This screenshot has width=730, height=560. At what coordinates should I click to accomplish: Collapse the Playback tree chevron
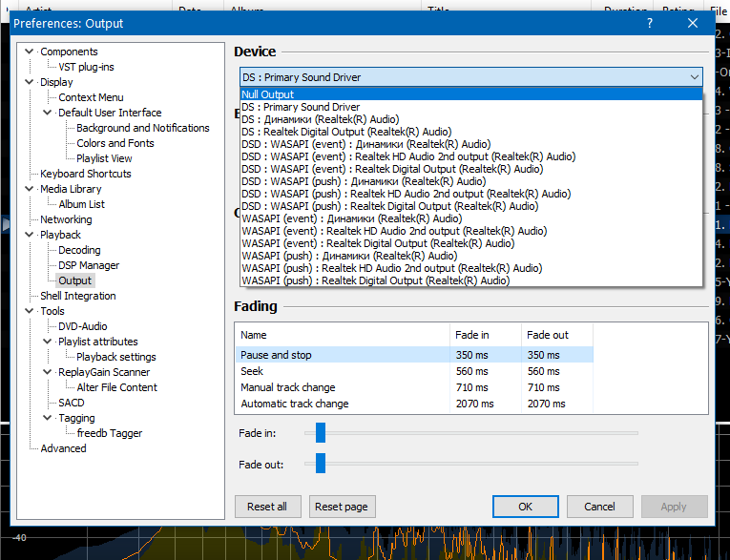30,235
